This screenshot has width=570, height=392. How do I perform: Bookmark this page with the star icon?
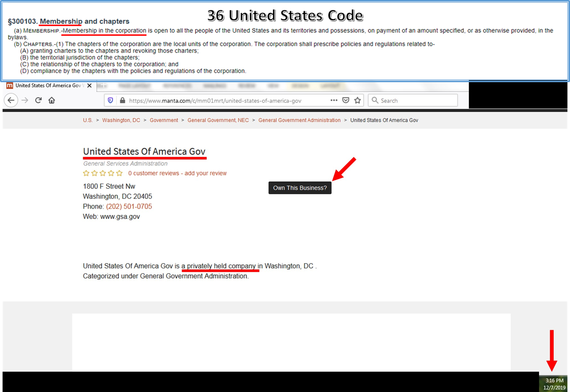click(x=357, y=100)
